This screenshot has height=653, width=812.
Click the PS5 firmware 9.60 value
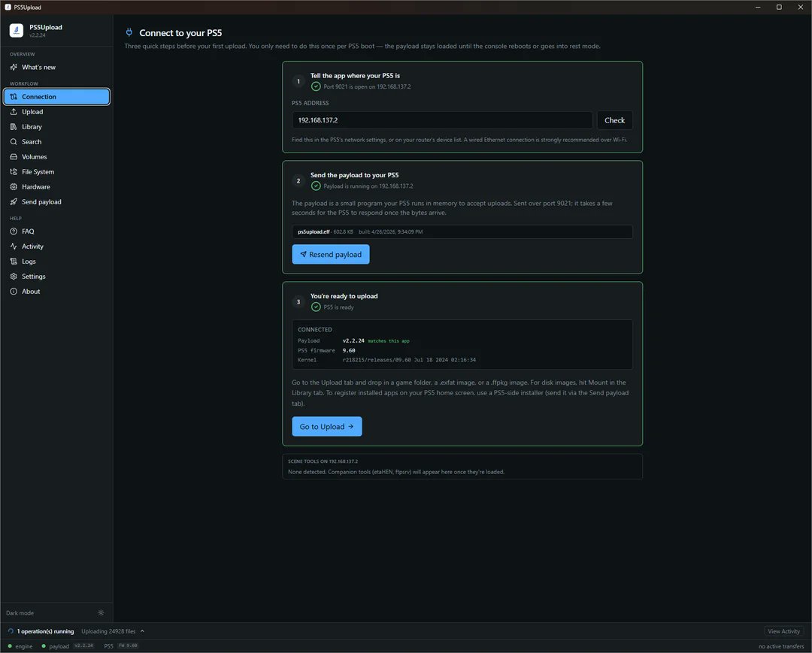point(349,350)
